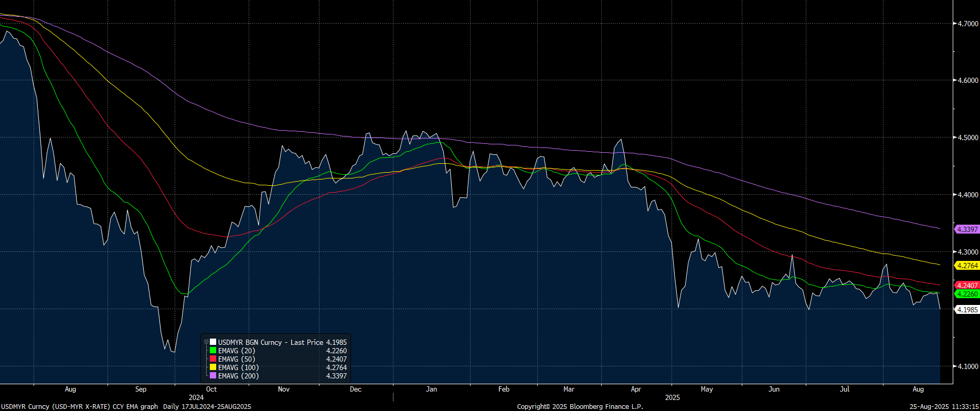This screenshot has height=411, width=980.
Task: Click the green 4.2260 price axis tag
Action: [967, 294]
